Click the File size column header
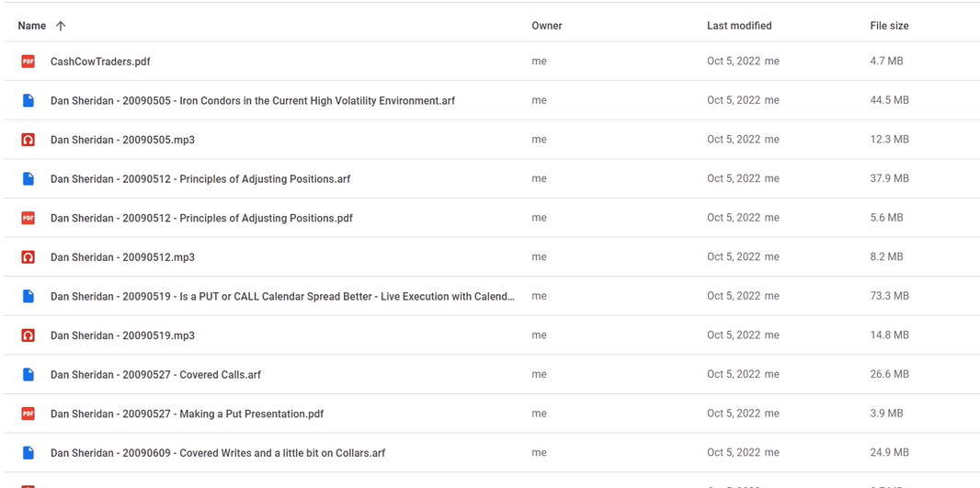The width and height of the screenshot is (980, 488). [x=889, y=26]
